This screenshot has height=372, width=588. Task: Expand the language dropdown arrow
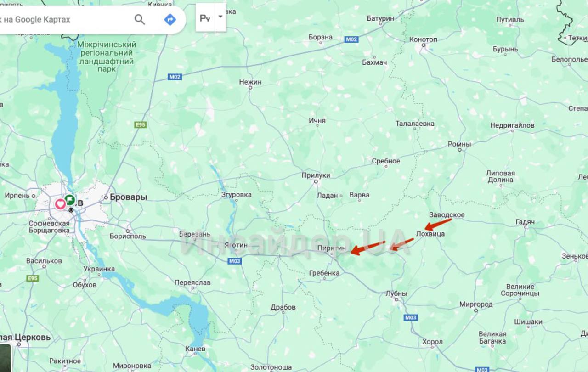[220, 17]
